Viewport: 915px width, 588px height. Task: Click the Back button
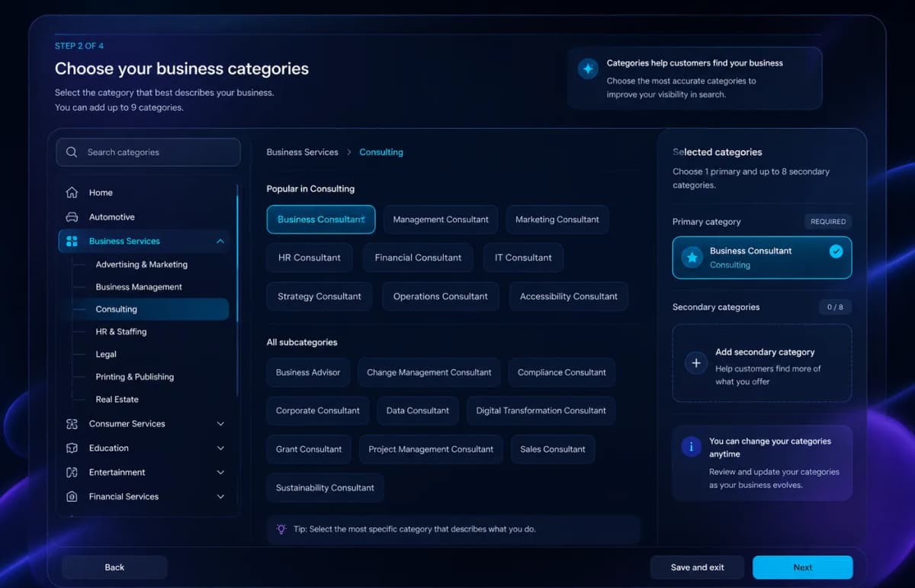(x=114, y=567)
